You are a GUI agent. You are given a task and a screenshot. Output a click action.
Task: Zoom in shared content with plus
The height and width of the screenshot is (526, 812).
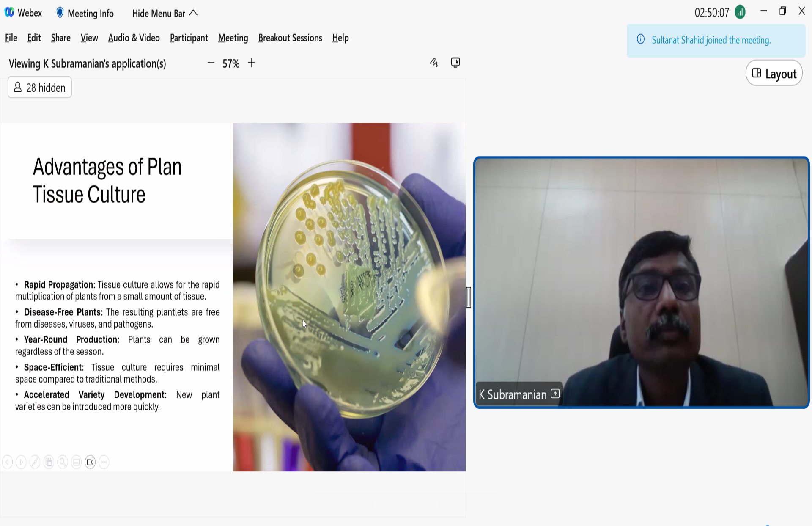[x=251, y=63]
